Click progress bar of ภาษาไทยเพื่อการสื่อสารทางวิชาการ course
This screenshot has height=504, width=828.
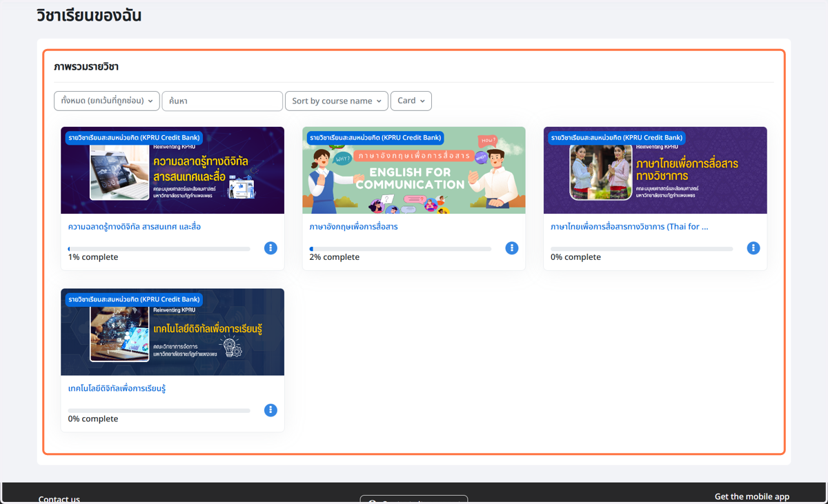[642, 249]
